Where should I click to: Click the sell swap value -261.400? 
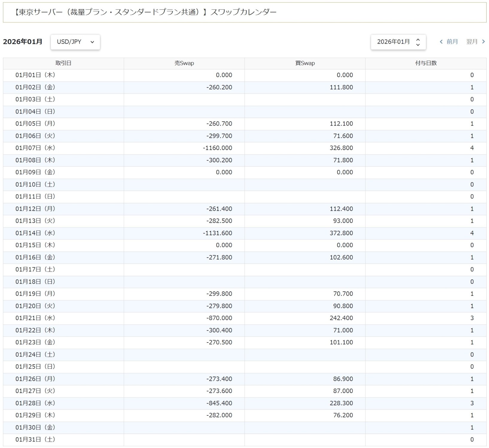tap(219, 209)
